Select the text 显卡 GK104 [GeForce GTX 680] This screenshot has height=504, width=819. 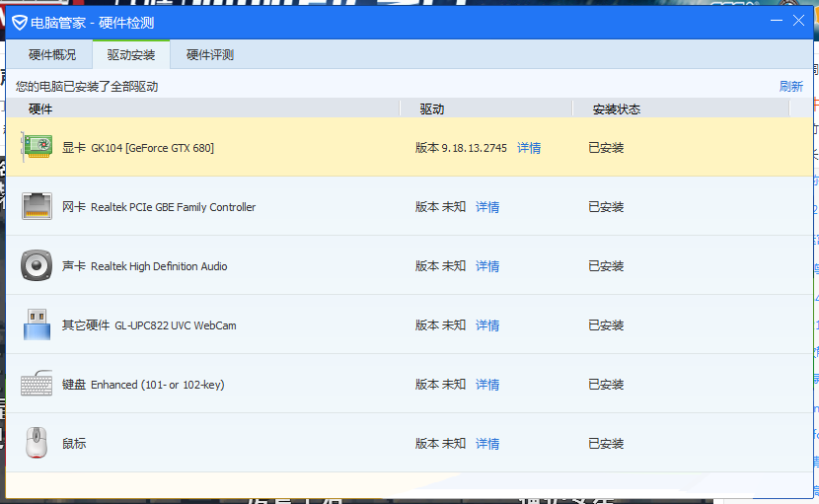tap(138, 148)
